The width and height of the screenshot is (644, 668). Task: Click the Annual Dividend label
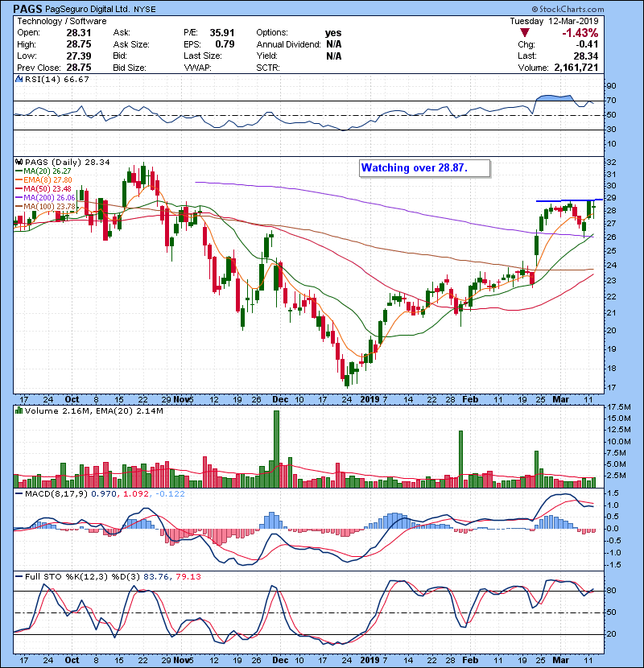[x=288, y=44]
